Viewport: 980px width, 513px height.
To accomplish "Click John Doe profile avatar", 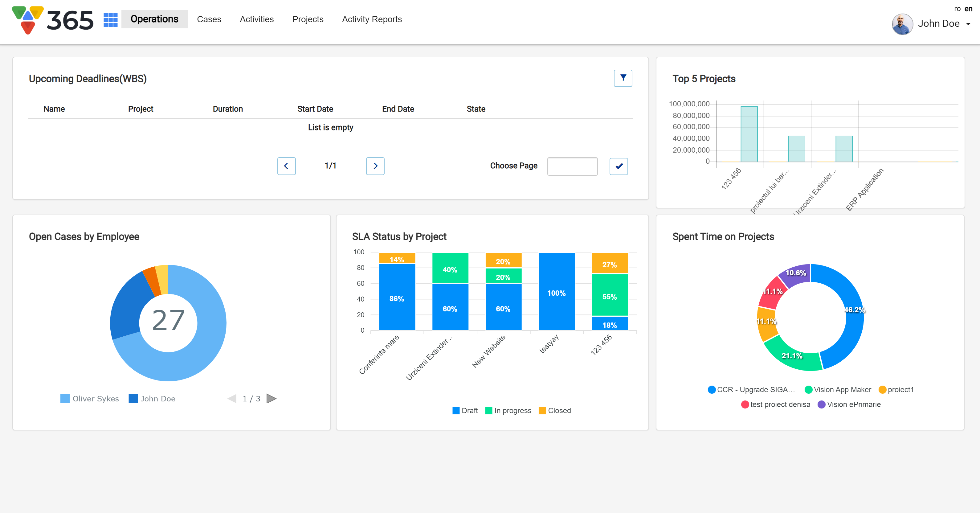I will (x=902, y=24).
